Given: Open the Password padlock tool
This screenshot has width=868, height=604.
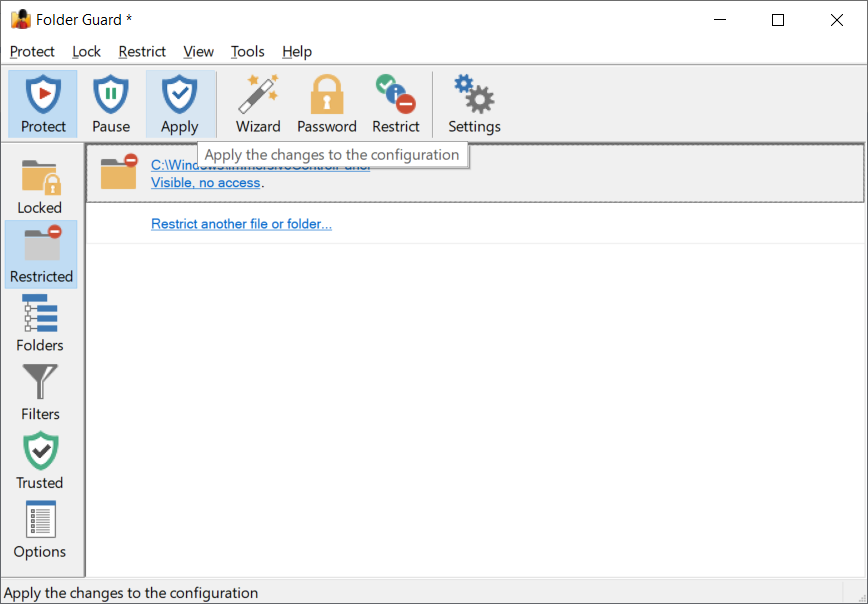Looking at the screenshot, I should [x=327, y=104].
